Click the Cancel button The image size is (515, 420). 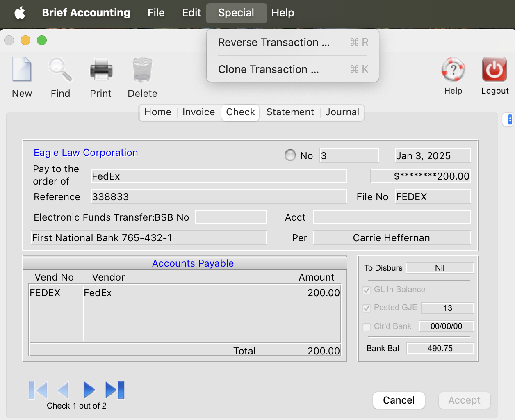tap(399, 400)
